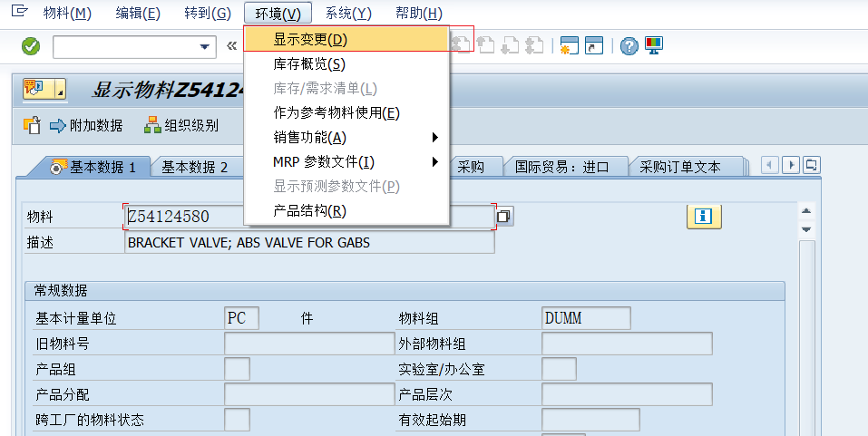Click the blue information button
The image size is (868, 436).
click(704, 216)
